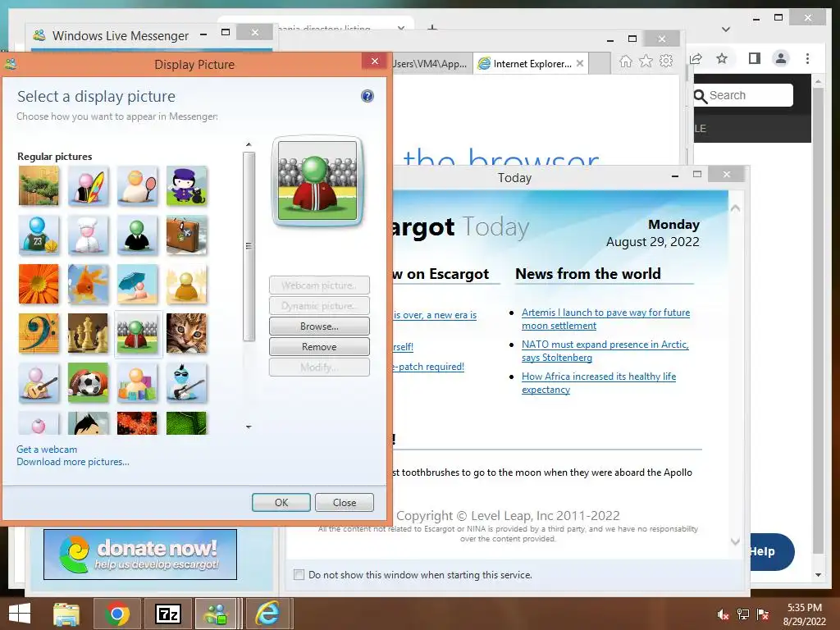Choose the orange daisy flower picture
The image size is (840, 630).
tap(39, 285)
